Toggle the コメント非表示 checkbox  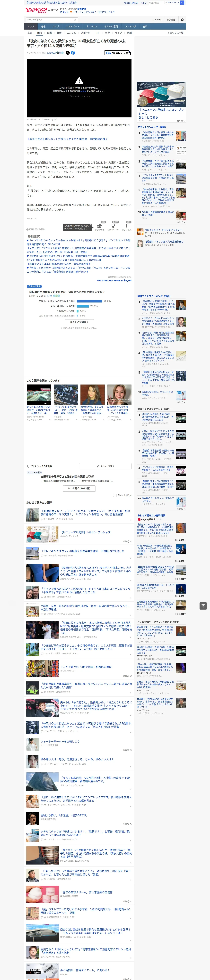pyautogui.click(x=115, y=495)
